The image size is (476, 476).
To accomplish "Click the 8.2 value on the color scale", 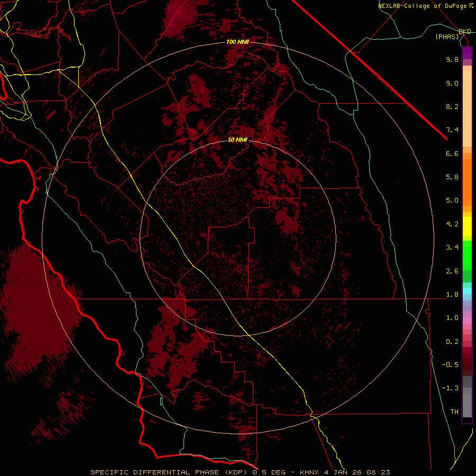I will (x=452, y=106).
